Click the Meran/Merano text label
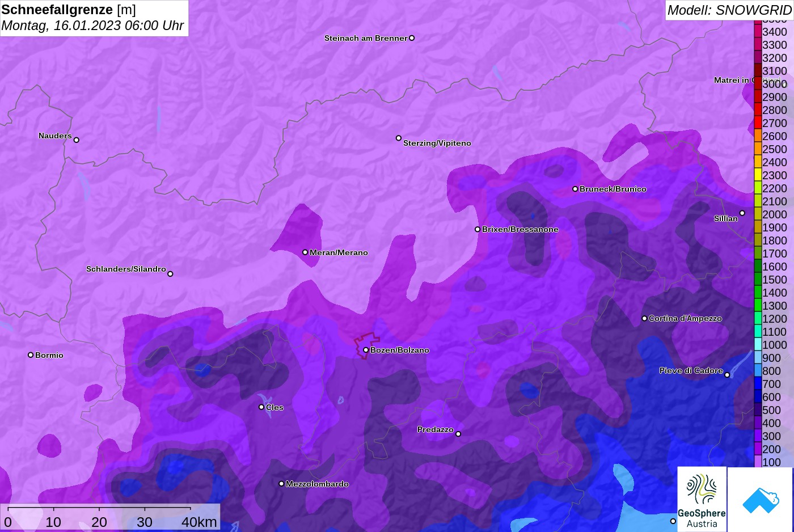The image size is (794, 532). (x=339, y=252)
